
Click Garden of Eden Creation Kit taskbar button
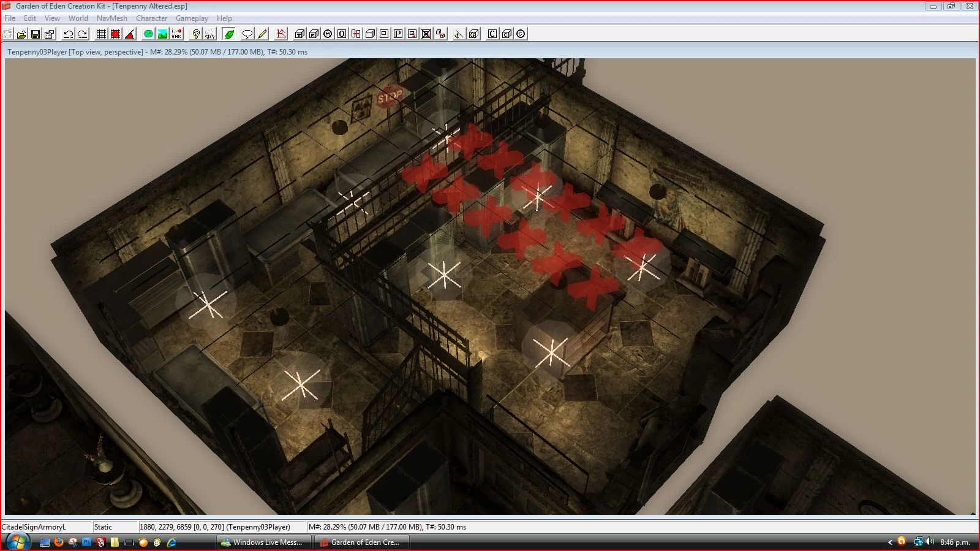pos(361,542)
